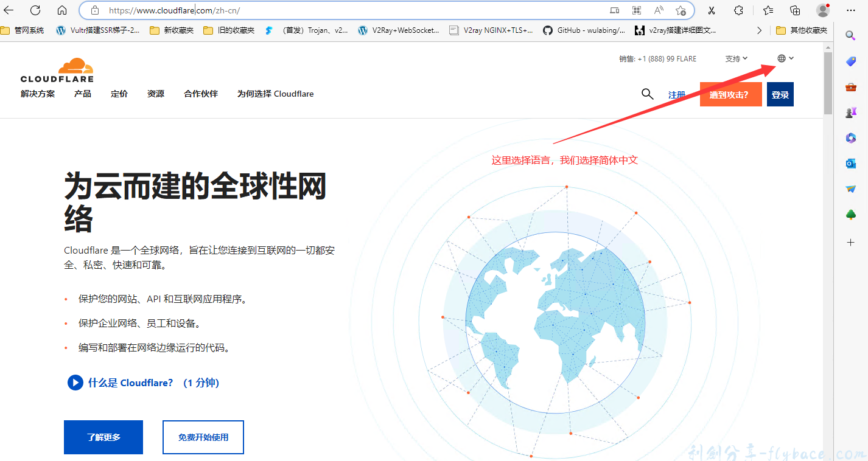The height and width of the screenshot is (461, 868).
Task: Open the V2ray NGINX+TLS bookmark
Action: 491,30
